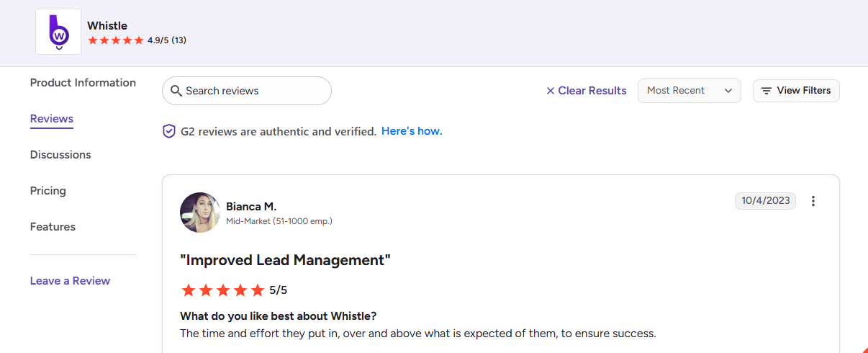Click the search magnifier icon
This screenshot has width=868, height=353.
click(x=176, y=91)
